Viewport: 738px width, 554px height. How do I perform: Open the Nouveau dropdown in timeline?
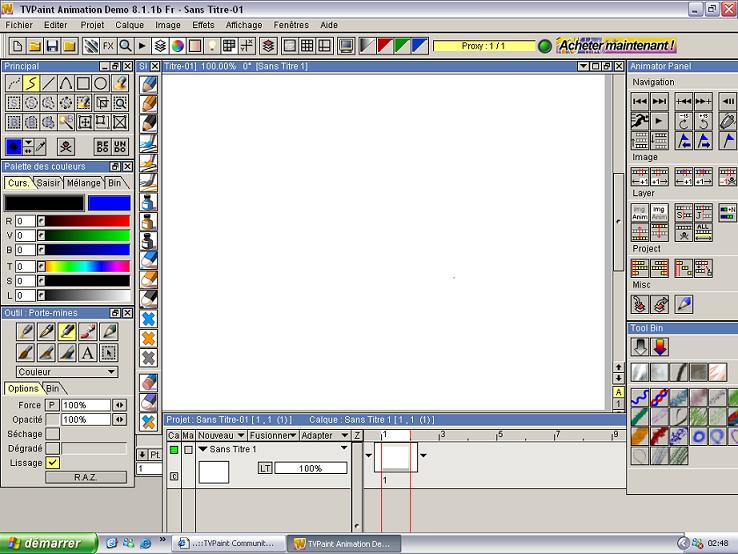[221, 435]
